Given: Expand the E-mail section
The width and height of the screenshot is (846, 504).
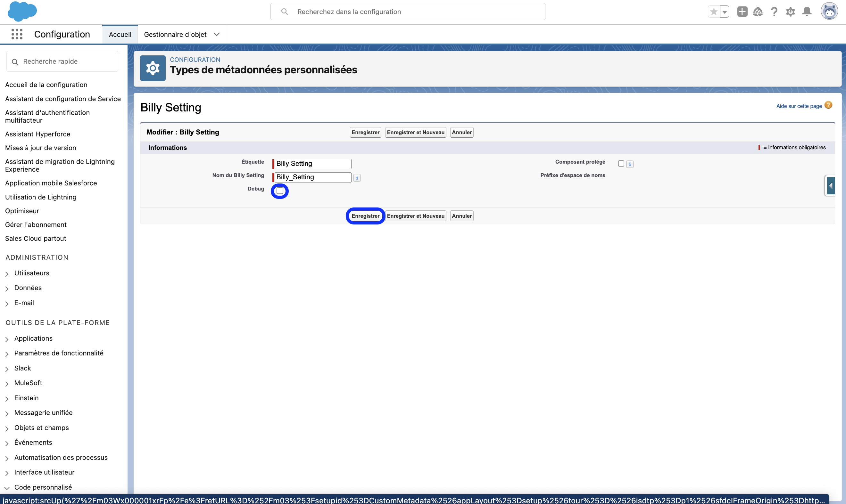Looking at the screenshot, I should (x=7, y=304).
